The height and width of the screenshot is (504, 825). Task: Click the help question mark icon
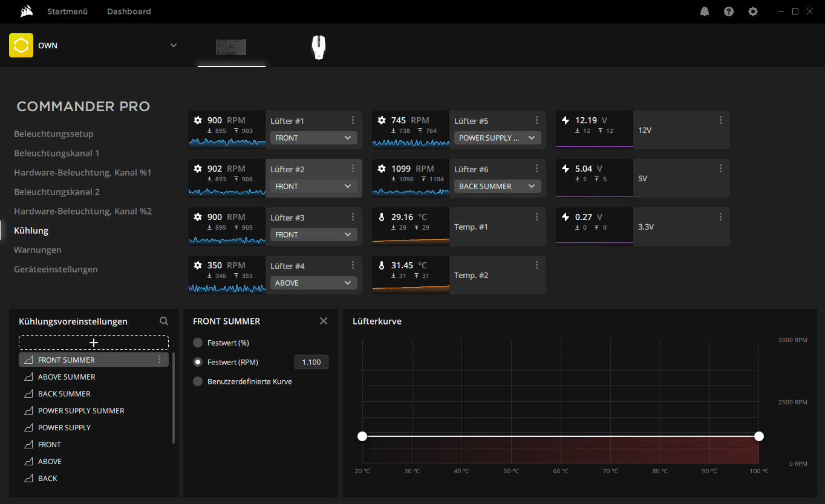[729, 11]
